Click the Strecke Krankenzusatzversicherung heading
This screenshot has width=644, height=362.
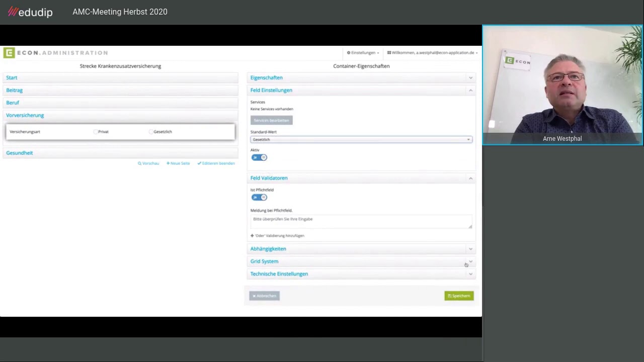coord(120,66)
